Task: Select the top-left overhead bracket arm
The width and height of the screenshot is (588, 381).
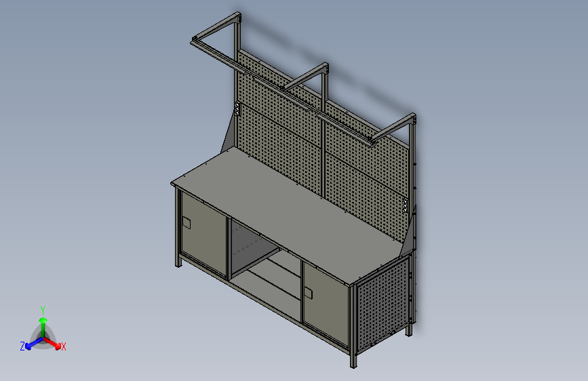Action: pyautogui.click(x=217, y=27)
